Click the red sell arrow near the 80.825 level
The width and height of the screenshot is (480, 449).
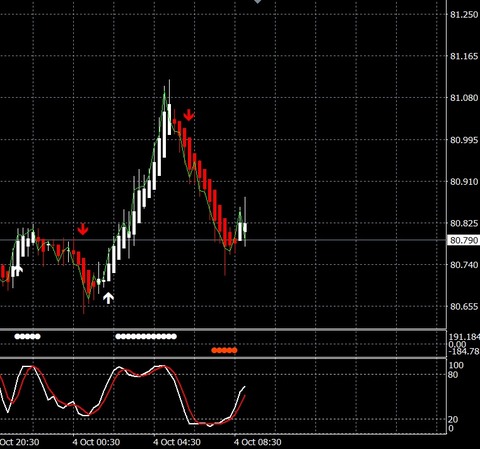(x=83, y=229)
